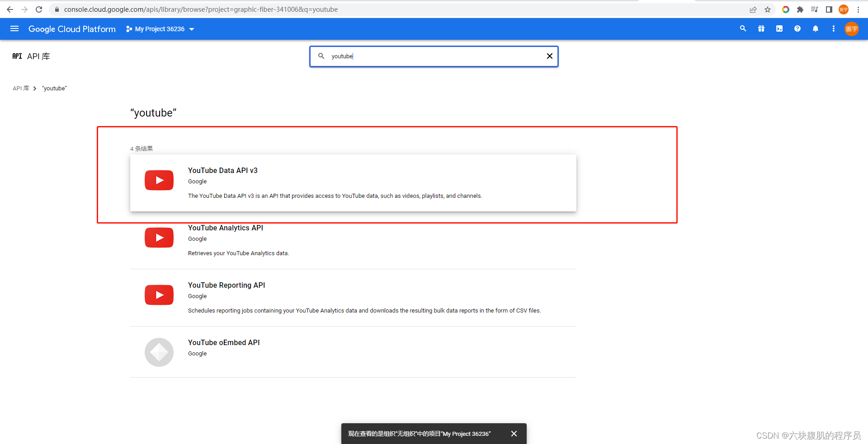Open the gift icon in the header
This screenshot has width=868, height=444.
pos(761,28)
